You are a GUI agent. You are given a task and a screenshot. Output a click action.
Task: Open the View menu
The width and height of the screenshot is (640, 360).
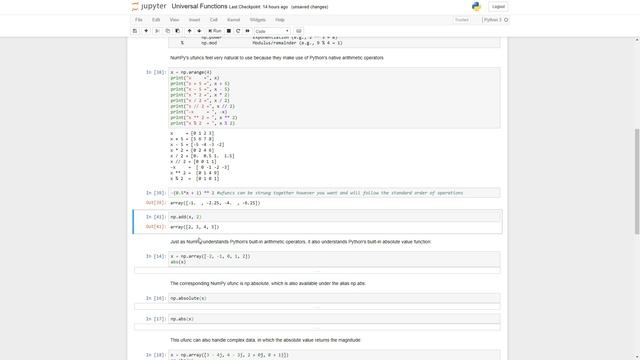[x=174, y=20]
